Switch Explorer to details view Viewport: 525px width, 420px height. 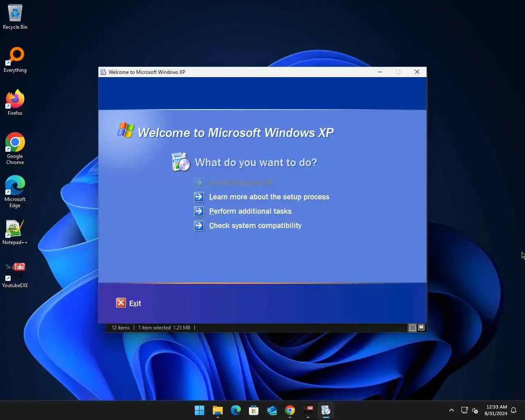[x=413, y=327]
